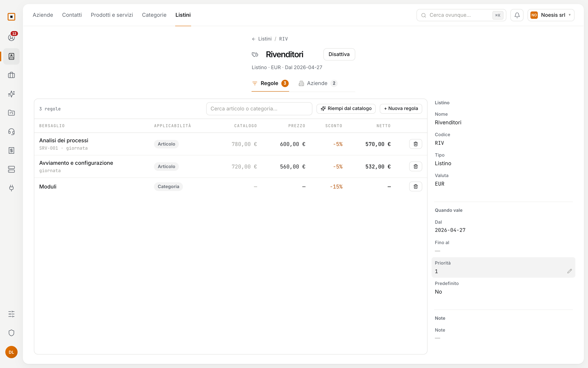Go to Prodotti e servizi
The width and height of the screenshot is (588, 368).
pyautogui.click(x=112, y=15)
